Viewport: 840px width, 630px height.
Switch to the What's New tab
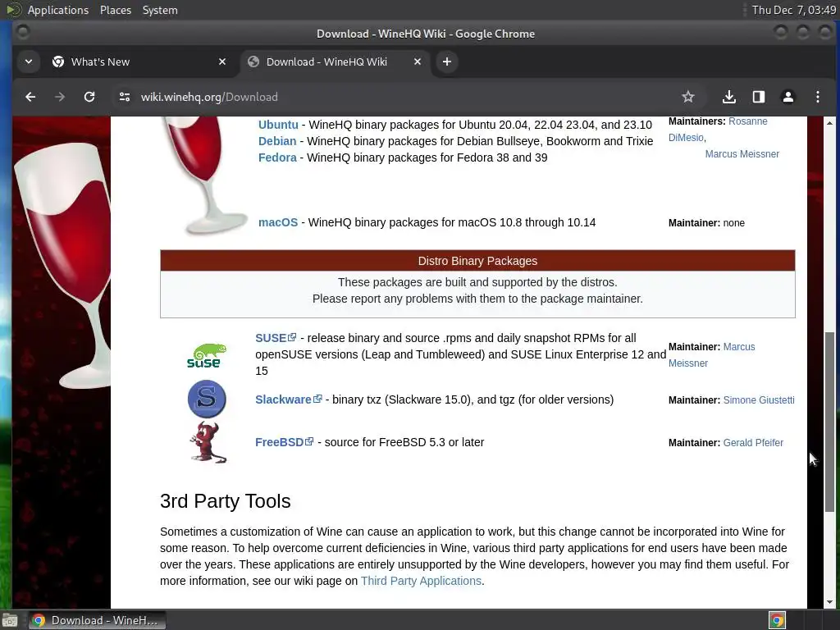139,62
